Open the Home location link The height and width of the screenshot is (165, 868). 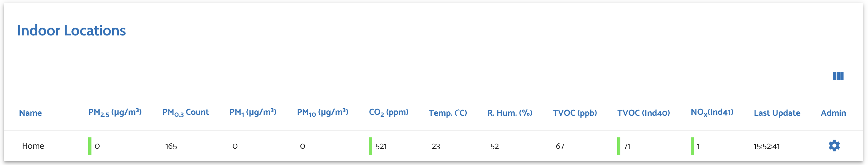point(33,146)
